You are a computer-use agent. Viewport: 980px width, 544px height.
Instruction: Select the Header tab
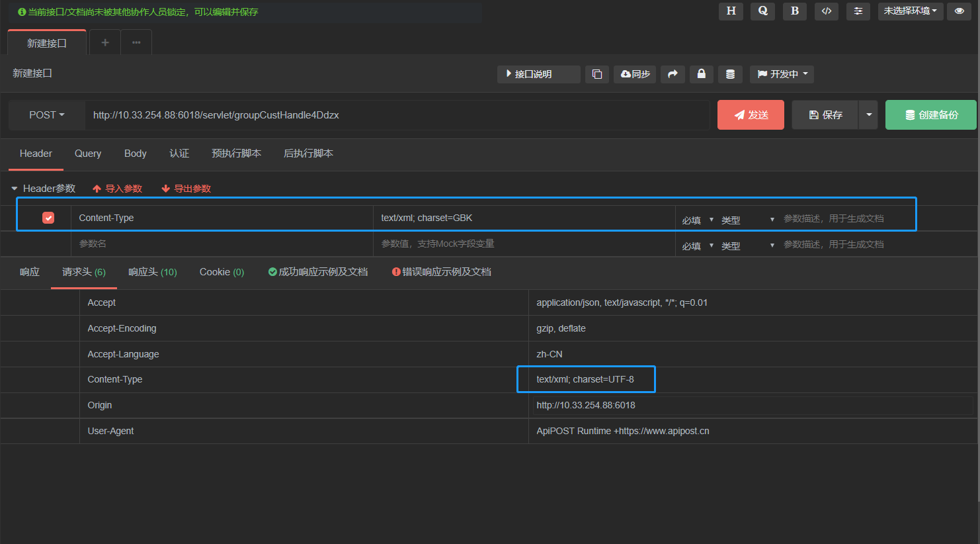click(36, 154)
